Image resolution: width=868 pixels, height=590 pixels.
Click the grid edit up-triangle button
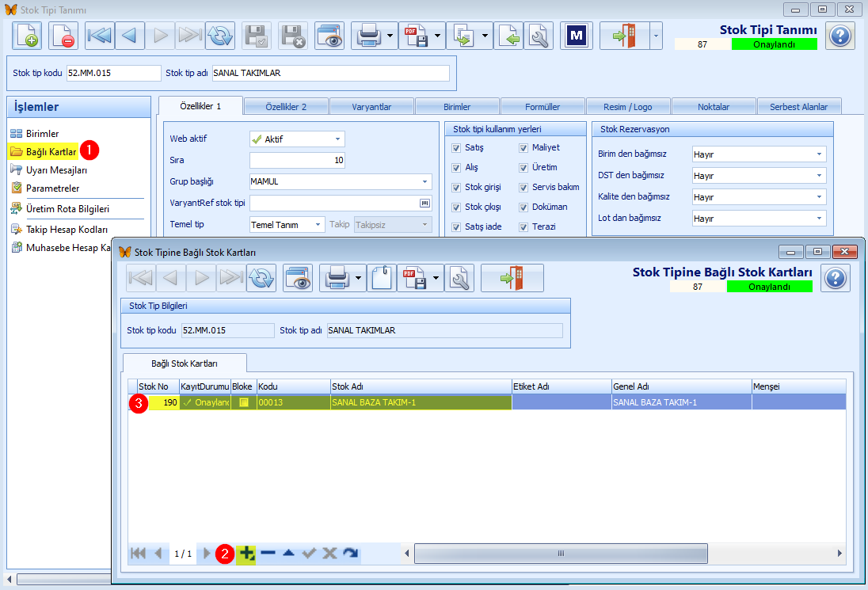click(288, 553)
